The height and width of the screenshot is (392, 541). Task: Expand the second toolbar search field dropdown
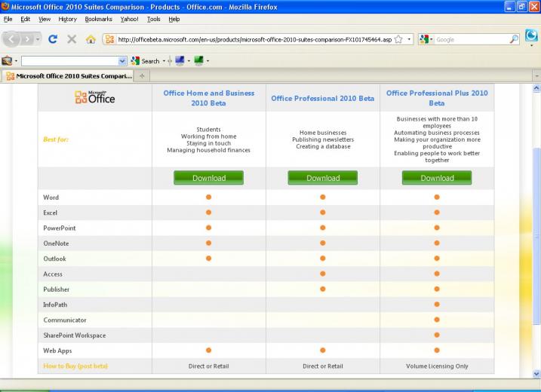(122, 61)
